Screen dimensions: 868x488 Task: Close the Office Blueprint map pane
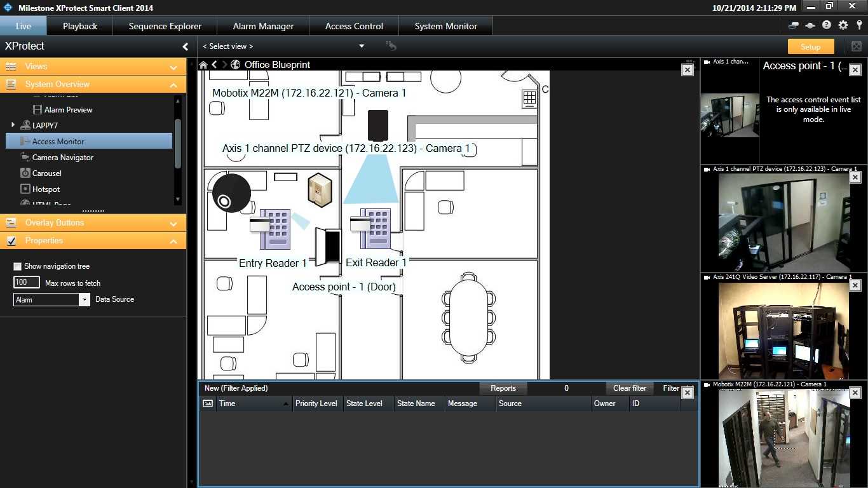(687, 70)
